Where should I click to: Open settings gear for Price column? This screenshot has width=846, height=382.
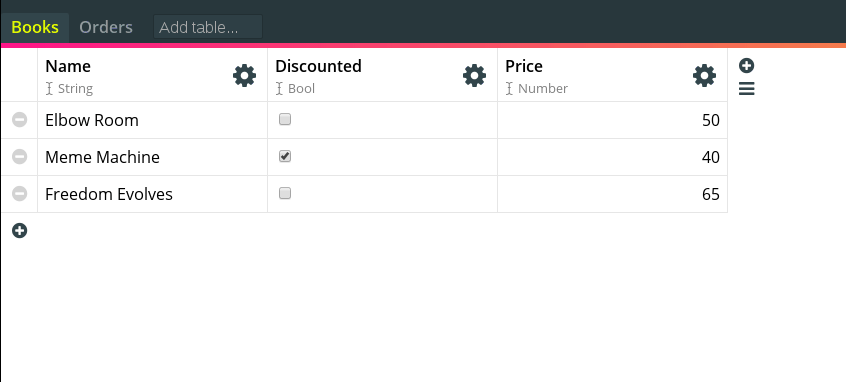pyautogui.click(x=704, y=76)
